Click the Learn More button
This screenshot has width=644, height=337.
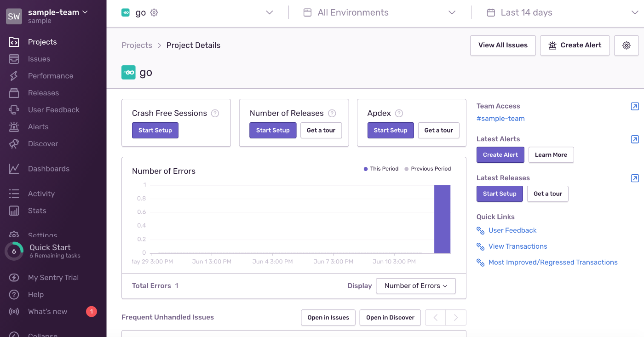pyautogui.click(x=551, y=155)
